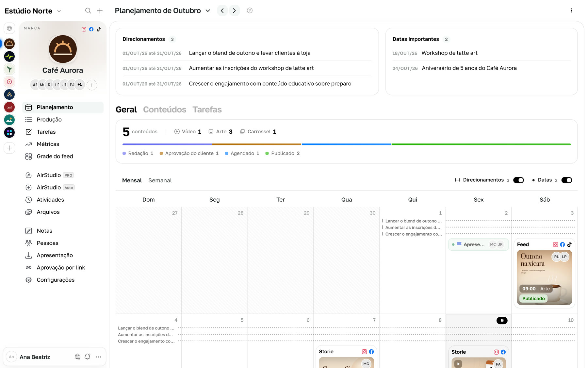Open the help question mark icon

(250, 10)
